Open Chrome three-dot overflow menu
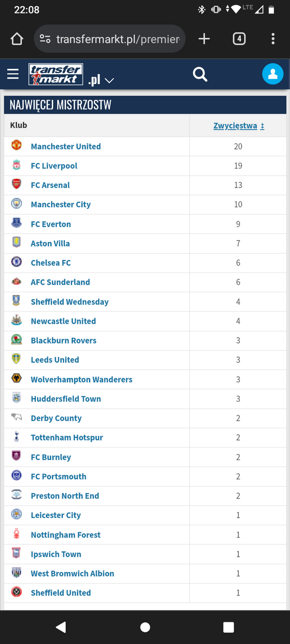Screen dimensions: 290x644 pyautogui.click(x=273, y=39)
